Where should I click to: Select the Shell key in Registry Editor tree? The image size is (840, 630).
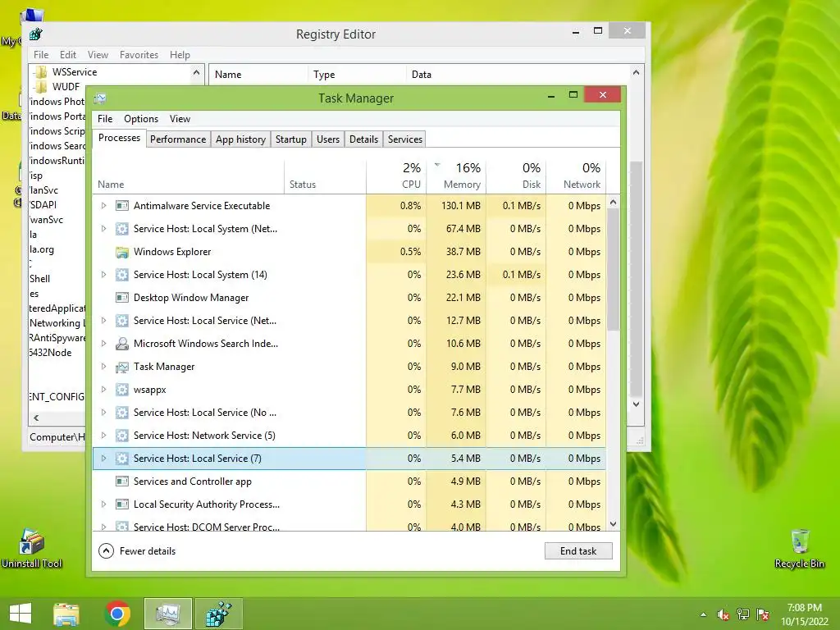(39, 279)
